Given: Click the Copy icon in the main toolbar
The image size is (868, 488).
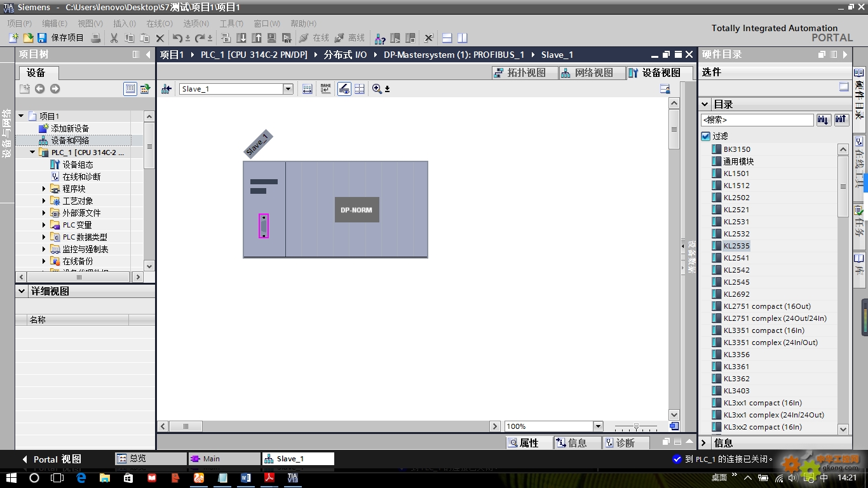Looking at the screenshot, I should tap(130, 38).
